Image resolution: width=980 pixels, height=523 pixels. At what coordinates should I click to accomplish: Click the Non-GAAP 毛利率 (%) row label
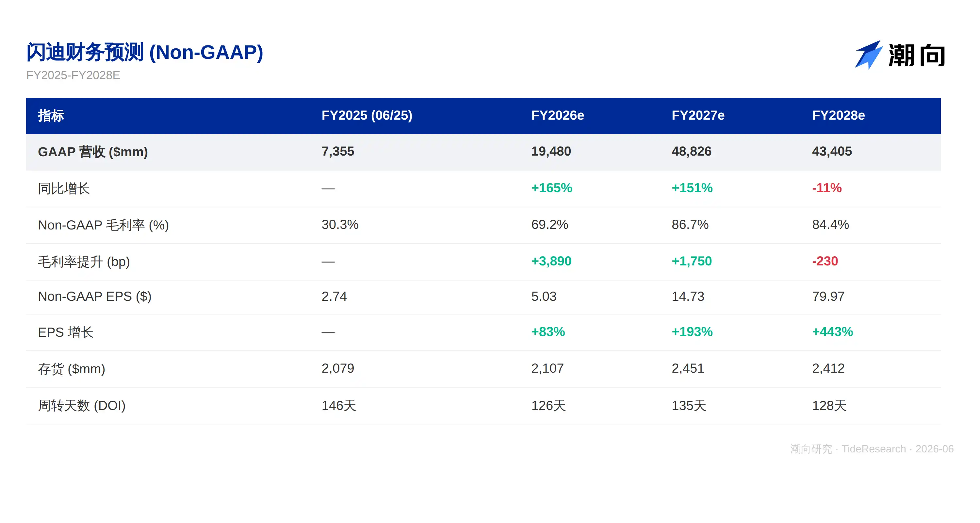(103, 225)
